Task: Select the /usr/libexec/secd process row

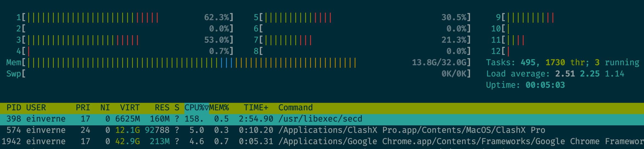Action: 320,119
